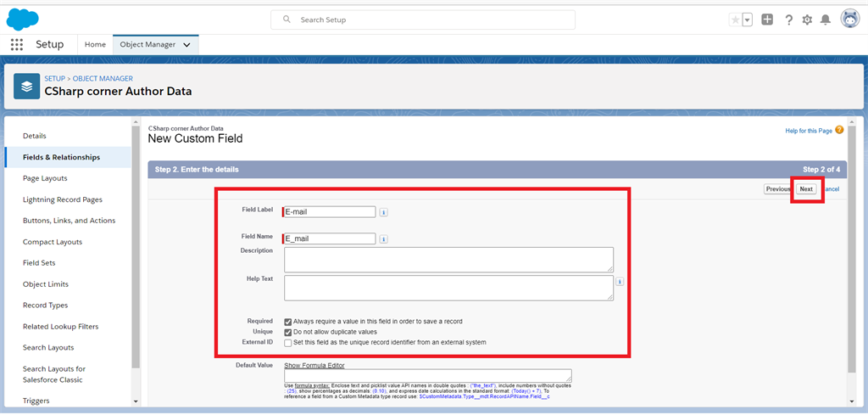Click the Field Label input box
The image size is (868, 415).
coord(330,211)
